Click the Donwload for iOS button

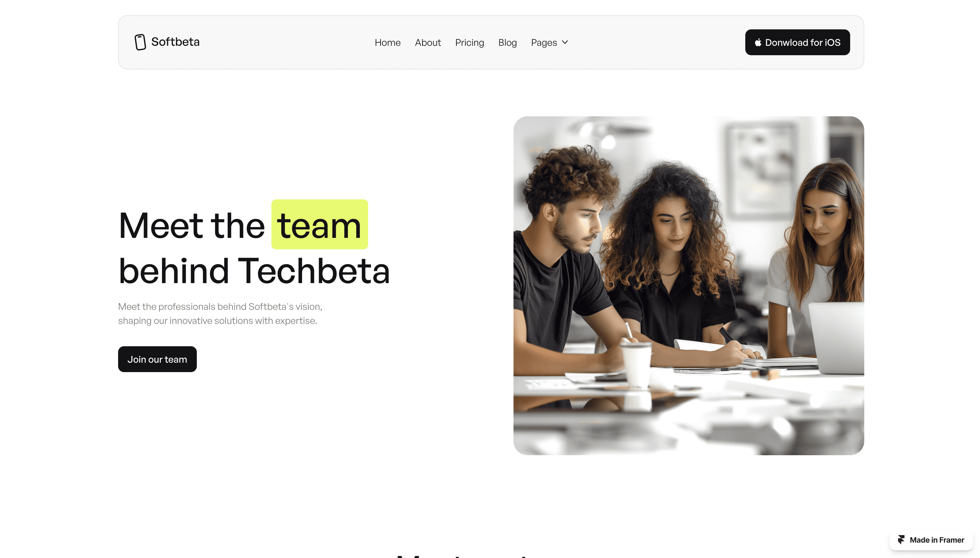tap(797, 42)
